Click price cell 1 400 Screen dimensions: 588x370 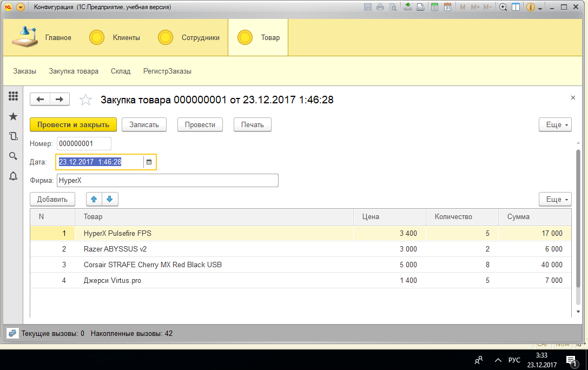(x=389, y=280)
